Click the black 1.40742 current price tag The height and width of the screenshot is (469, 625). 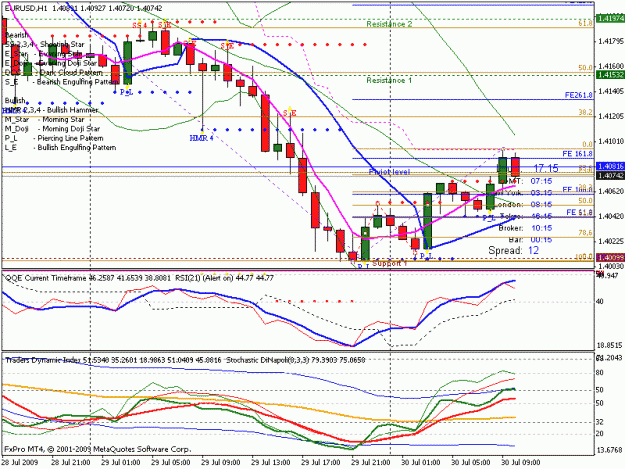(x=610, y=175)
